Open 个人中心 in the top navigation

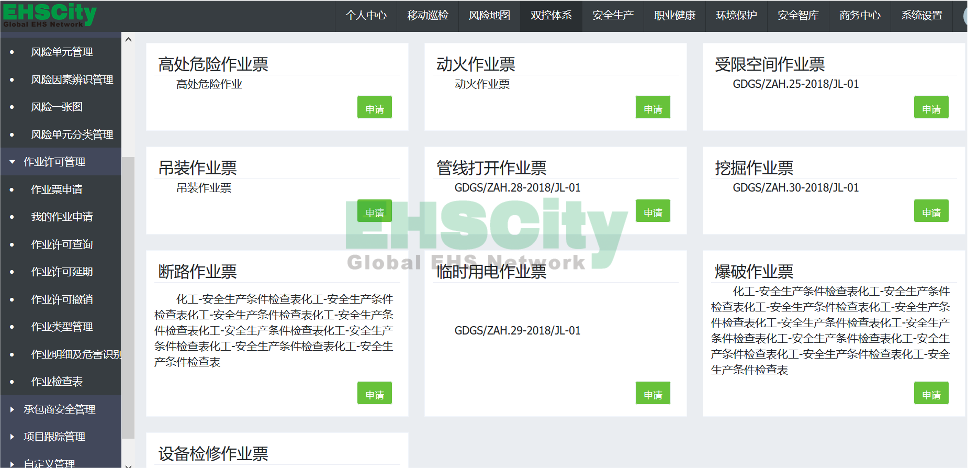point(366,15)
